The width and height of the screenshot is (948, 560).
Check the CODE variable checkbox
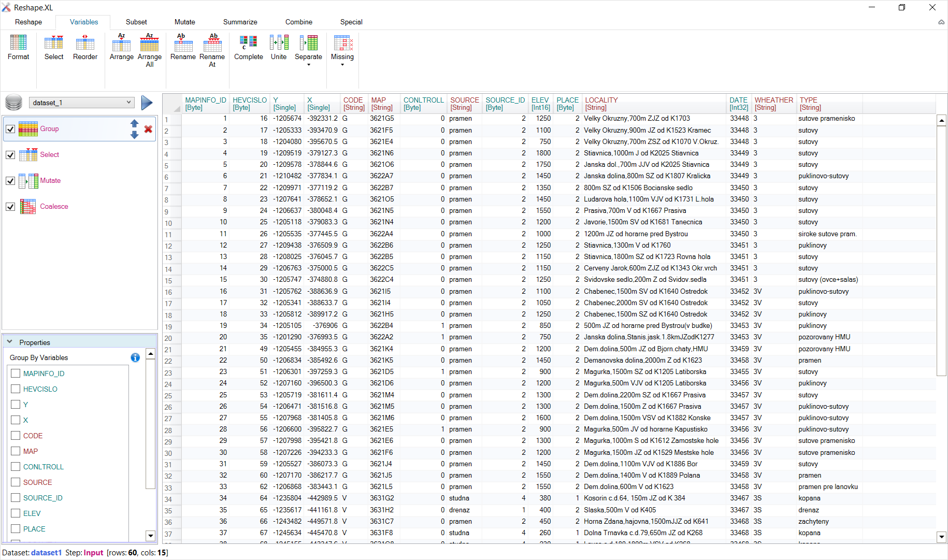tap(16, 436)
